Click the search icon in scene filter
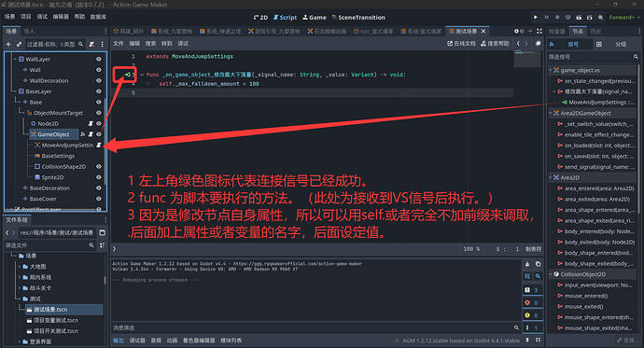644x348 pixels. click(81, 44)
